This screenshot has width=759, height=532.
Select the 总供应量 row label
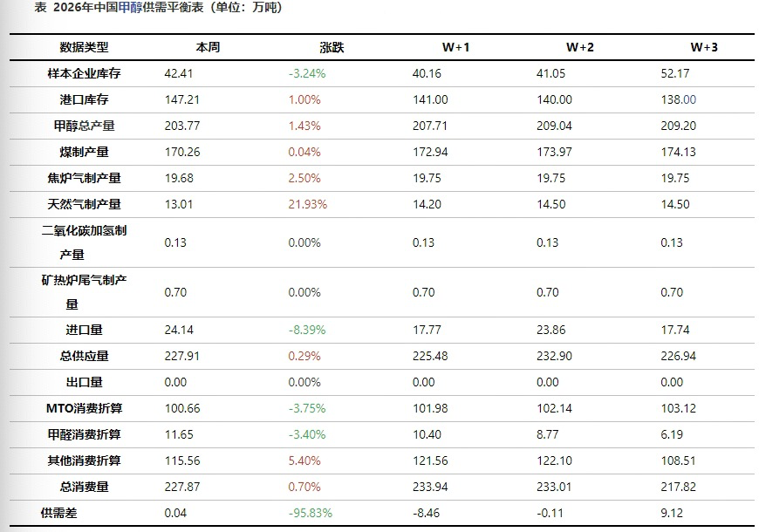pyautogui.click(x=85, y=356)
